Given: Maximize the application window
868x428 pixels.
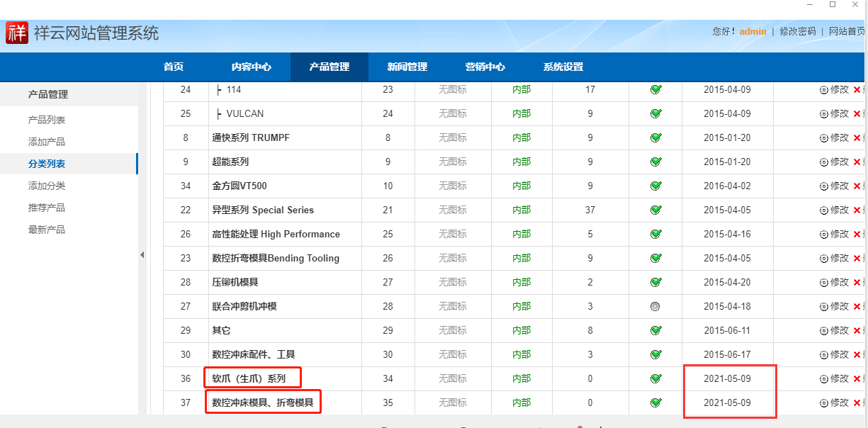Looking at the screenshot, I should point(833,5).
